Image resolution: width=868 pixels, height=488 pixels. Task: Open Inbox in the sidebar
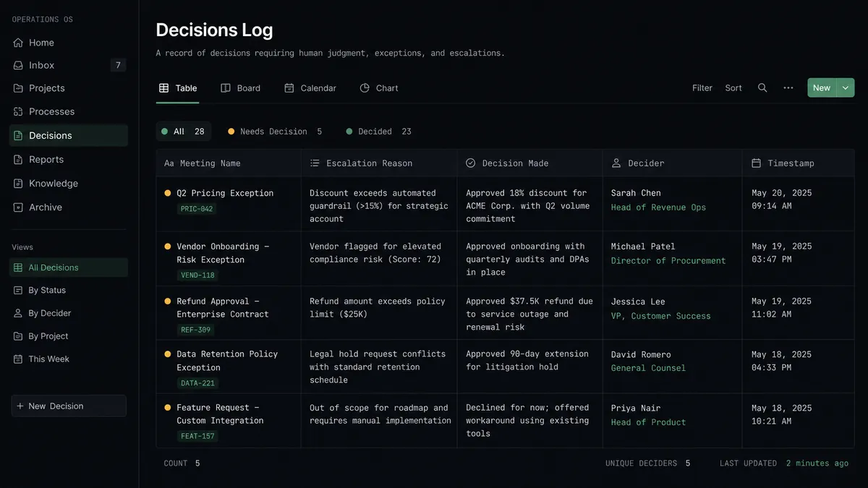[x=69, y=65]
